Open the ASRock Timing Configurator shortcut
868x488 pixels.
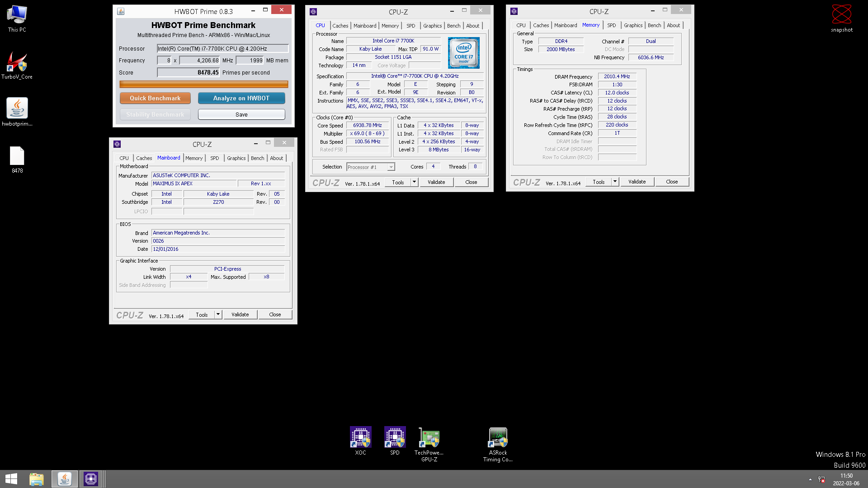[x=498, y=445]
